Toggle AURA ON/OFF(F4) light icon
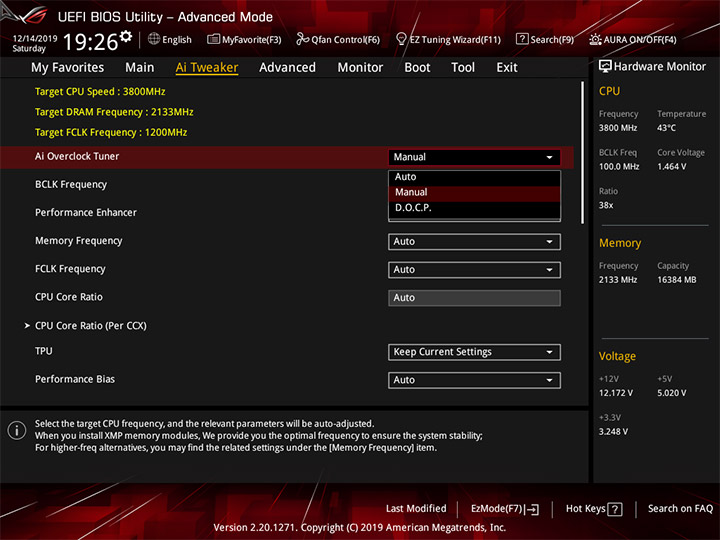The height and width of the screenshot is (540, 720). [x=595, y=39]
